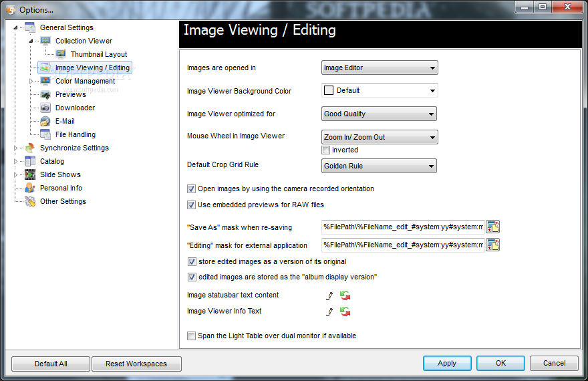588x381 pixels.
Task: Reset Image Viewer Info Text via arrow icon
Action: (345, 311)
